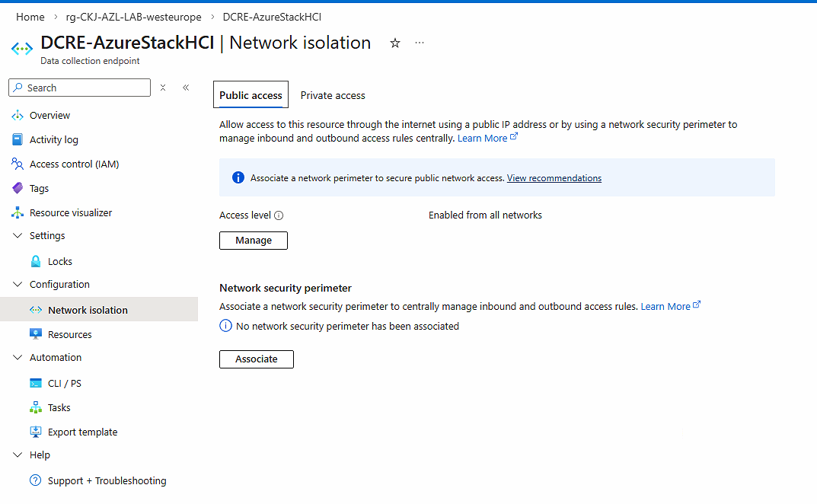Collapse the sidebar menu with double chevron
Screen dimensions: 817x504
click(x=186, y=88)
